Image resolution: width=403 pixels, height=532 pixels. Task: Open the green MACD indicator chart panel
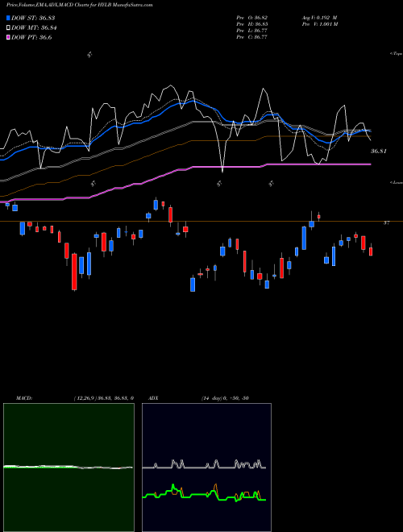coord(69,468)
